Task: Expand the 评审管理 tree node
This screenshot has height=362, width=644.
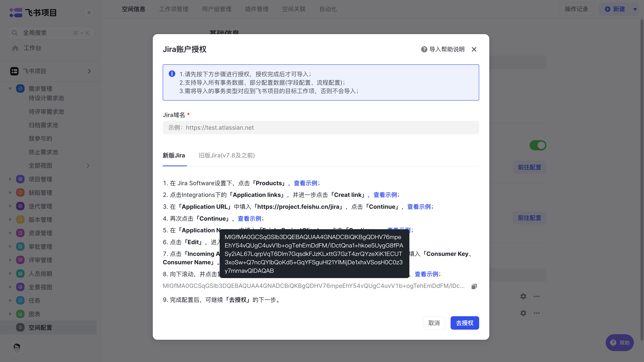Action: (10, 260)
